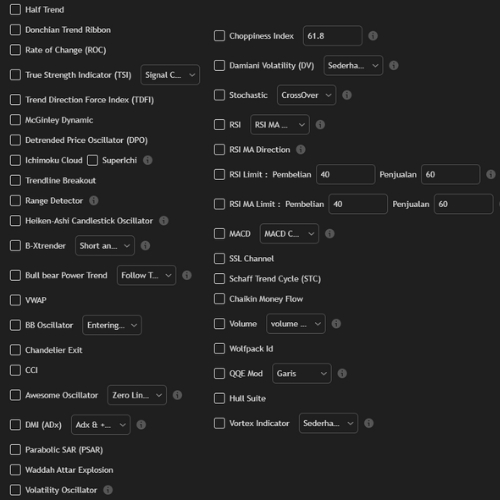Show info for Damiani Volatility (DV)
The image size is (500, 500).
pos(394,65)
